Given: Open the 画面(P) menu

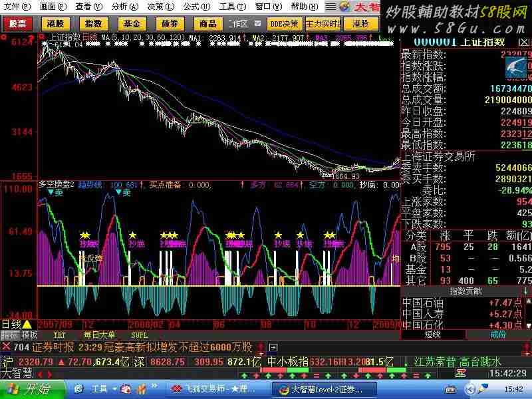Looking at the screenshot, I should 53,7.
